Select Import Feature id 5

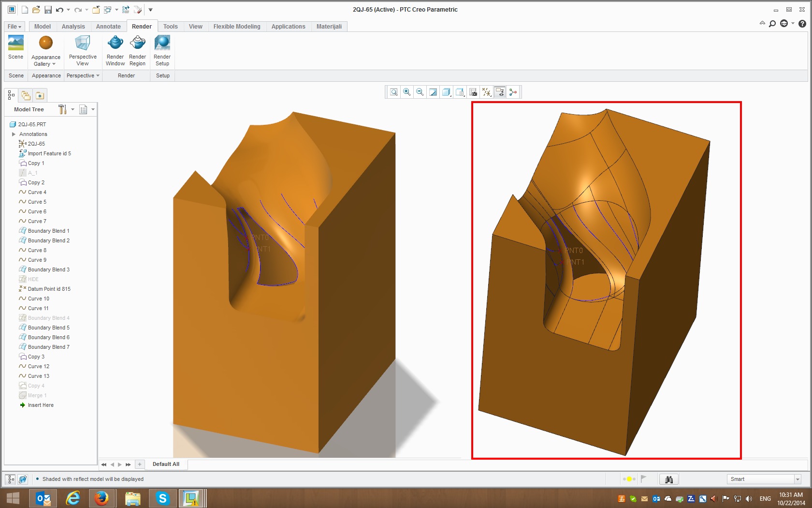click(49, 153)
